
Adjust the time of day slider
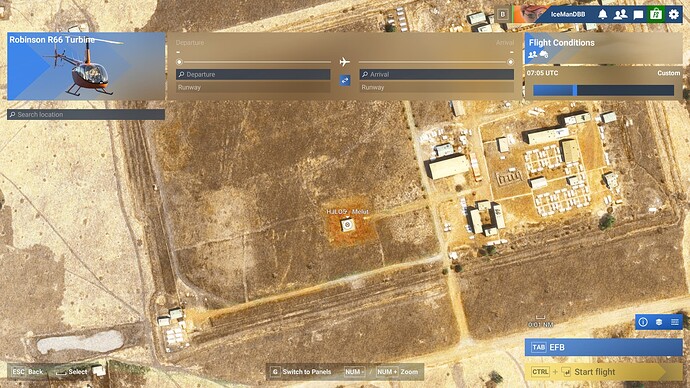click(x=603, y=90)
